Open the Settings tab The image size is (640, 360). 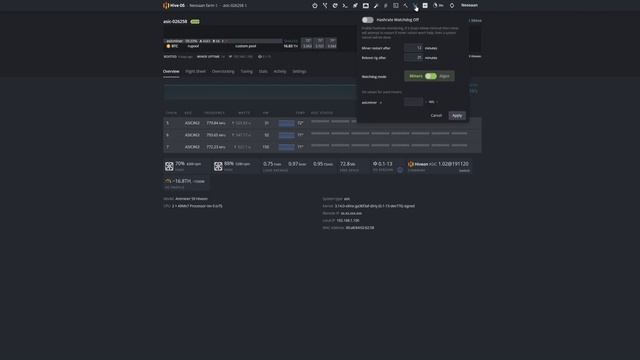(299, 71)
